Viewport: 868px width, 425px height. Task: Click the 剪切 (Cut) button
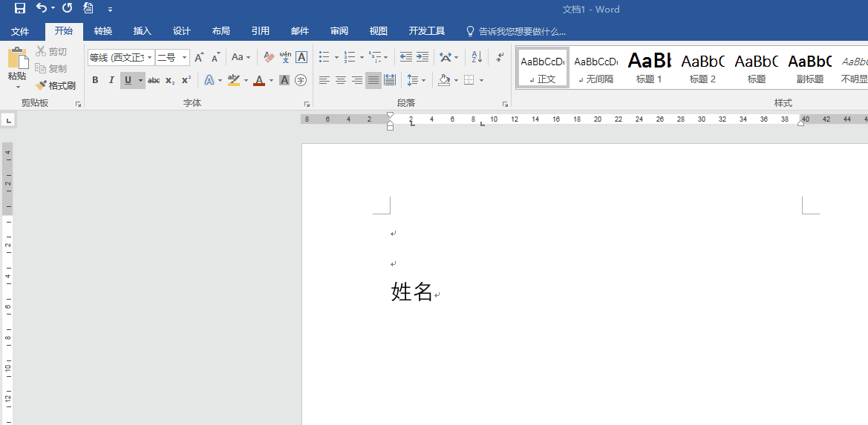51,51
